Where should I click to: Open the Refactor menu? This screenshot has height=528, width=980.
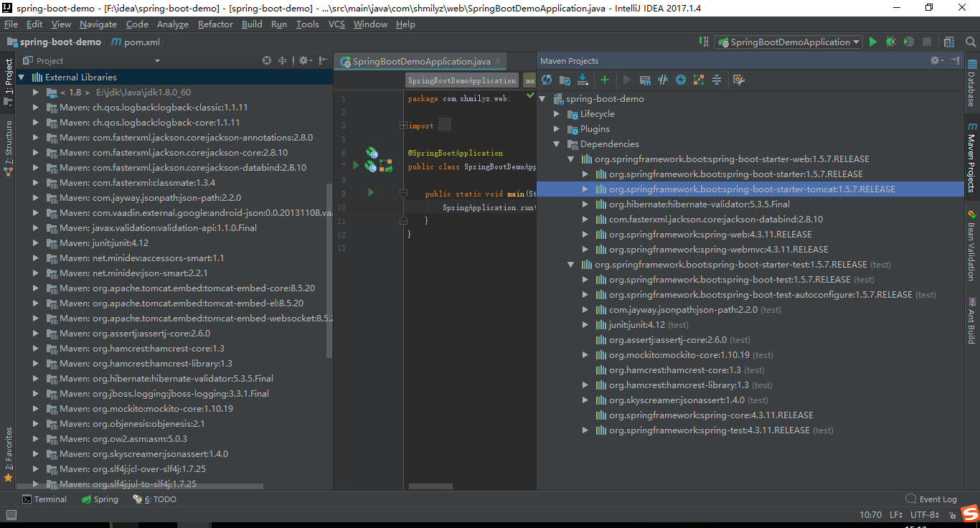click(x=215, y=24)
